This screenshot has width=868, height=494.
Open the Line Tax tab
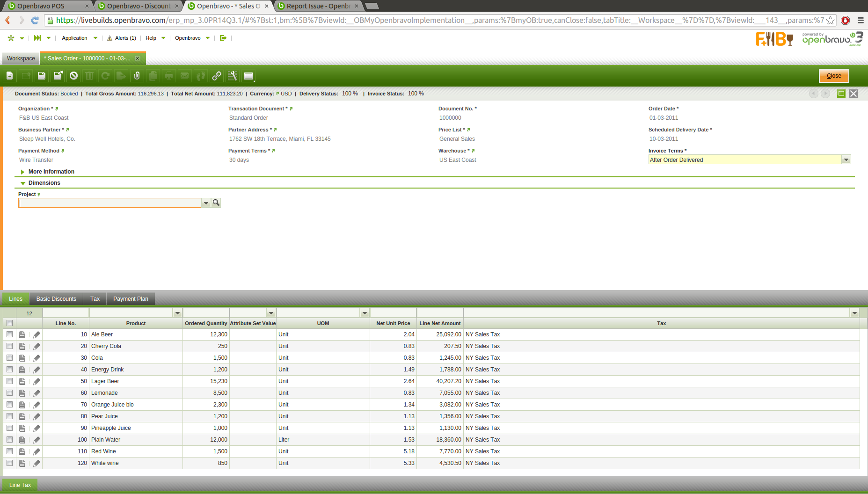point(20,485)
